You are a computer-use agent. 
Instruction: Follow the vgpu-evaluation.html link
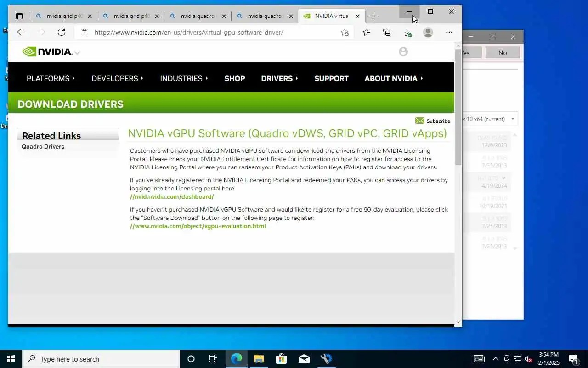click(x=198, y=226)
